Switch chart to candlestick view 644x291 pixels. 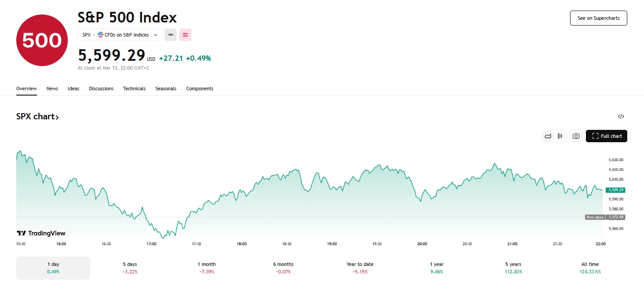click(560, 136)
